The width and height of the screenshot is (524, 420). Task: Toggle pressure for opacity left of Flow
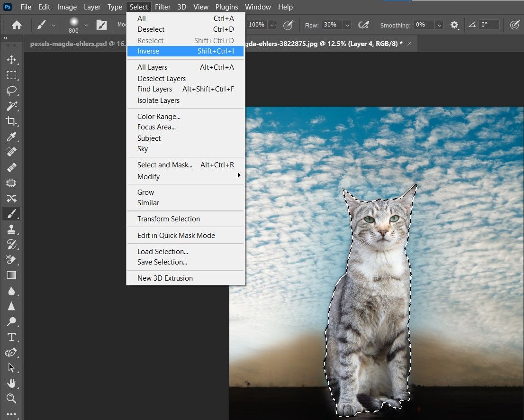[288, 25]
